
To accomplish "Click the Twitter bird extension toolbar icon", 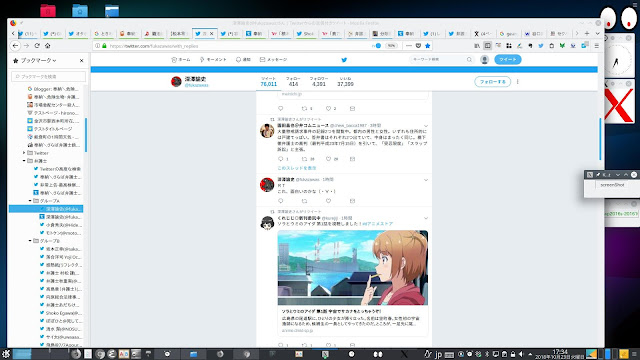I will point(541,46).
